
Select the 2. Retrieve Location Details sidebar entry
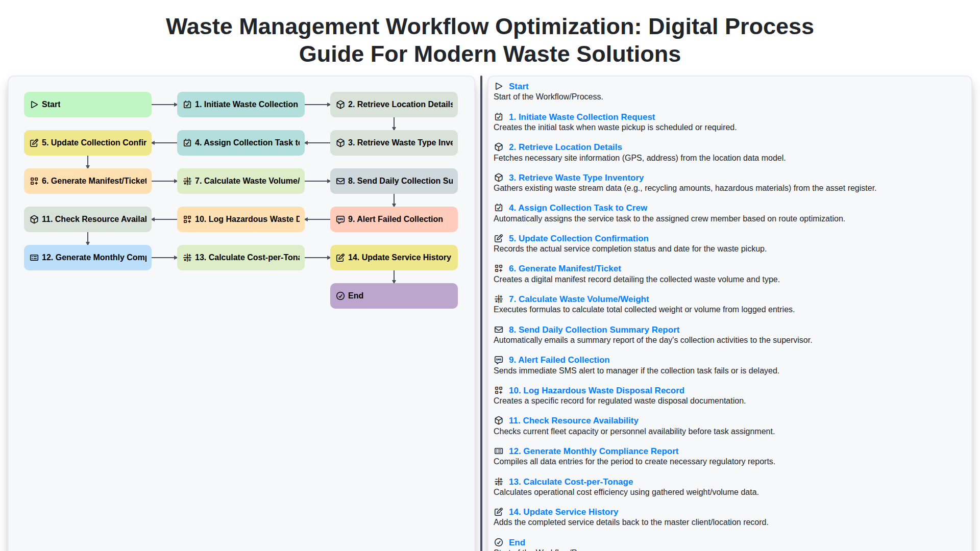tap(566, 147)
